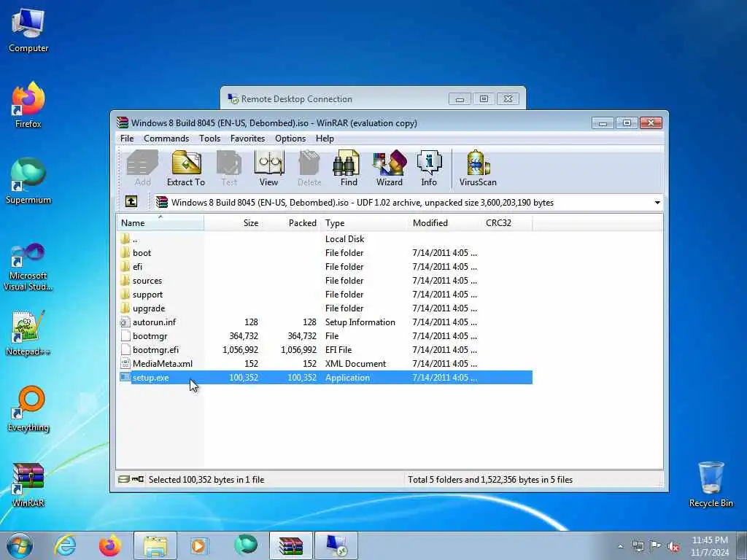Sort by the CRC32 column header

tap(507, 223)
